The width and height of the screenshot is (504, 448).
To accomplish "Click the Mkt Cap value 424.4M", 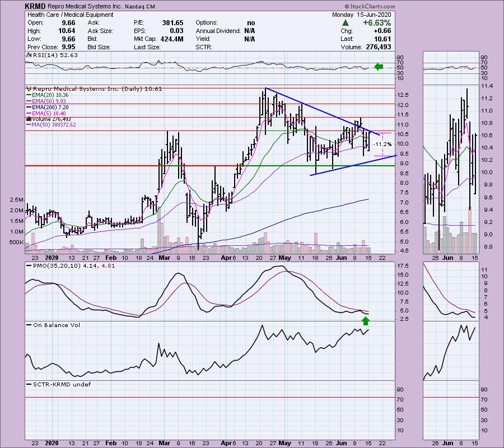I will (x=172, y=39).
